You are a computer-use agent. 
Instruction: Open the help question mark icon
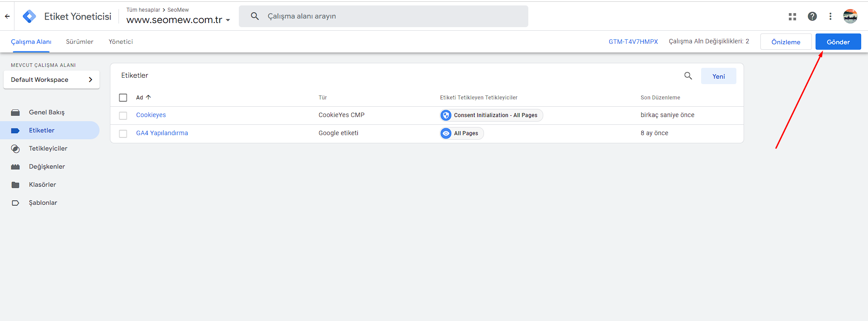click(812, 16)
